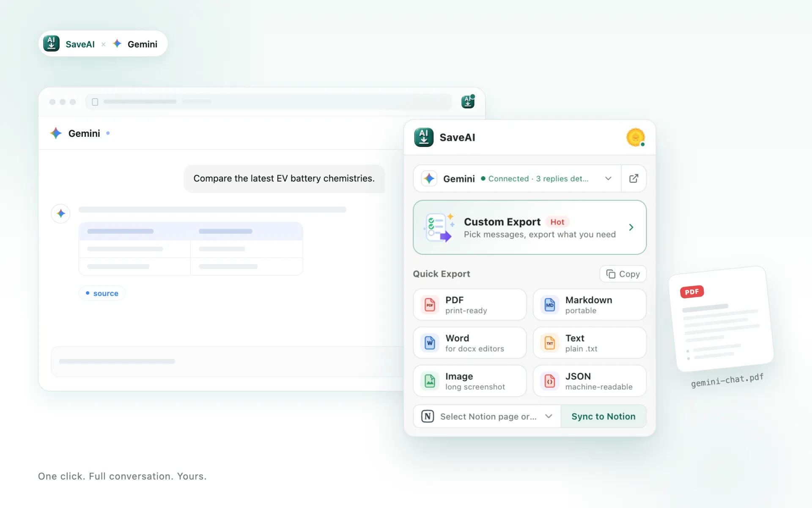The width and height of the screenshot is (812, 508).
Task: Click the gemini-chat.pdf file name label
Action: pos(727,380)
